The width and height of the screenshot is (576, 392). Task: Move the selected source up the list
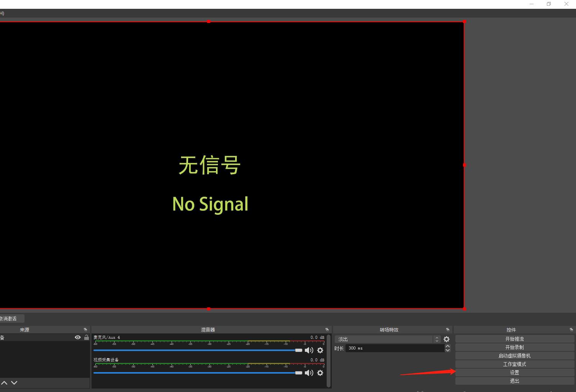5,382
